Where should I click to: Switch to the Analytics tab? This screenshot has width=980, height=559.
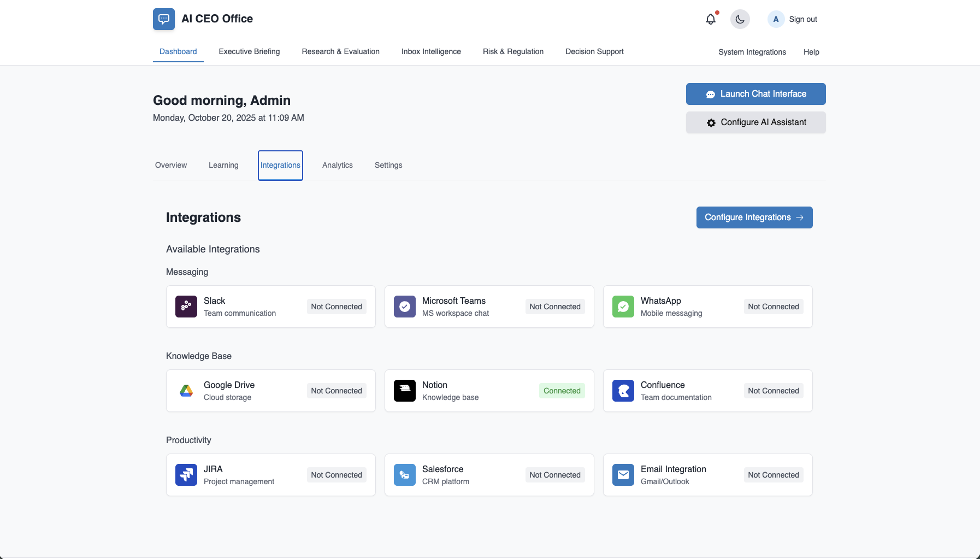(337, 165)
